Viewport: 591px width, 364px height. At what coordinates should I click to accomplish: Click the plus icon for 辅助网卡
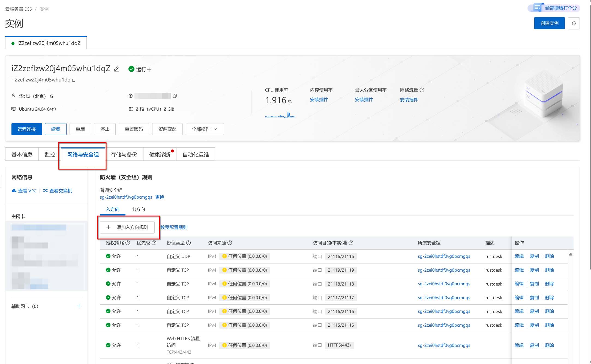79,306
